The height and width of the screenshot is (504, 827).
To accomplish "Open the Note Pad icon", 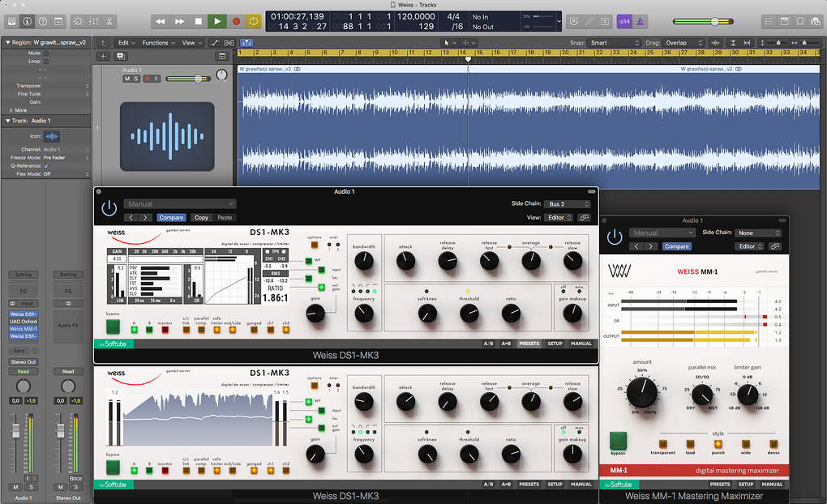I will click(785, 22).
